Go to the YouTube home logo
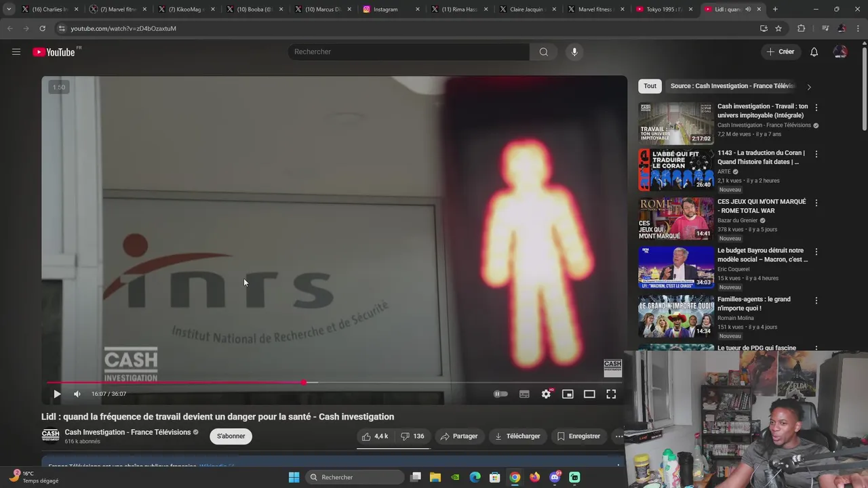Screen dimensions: 868x488 [54, 52]
